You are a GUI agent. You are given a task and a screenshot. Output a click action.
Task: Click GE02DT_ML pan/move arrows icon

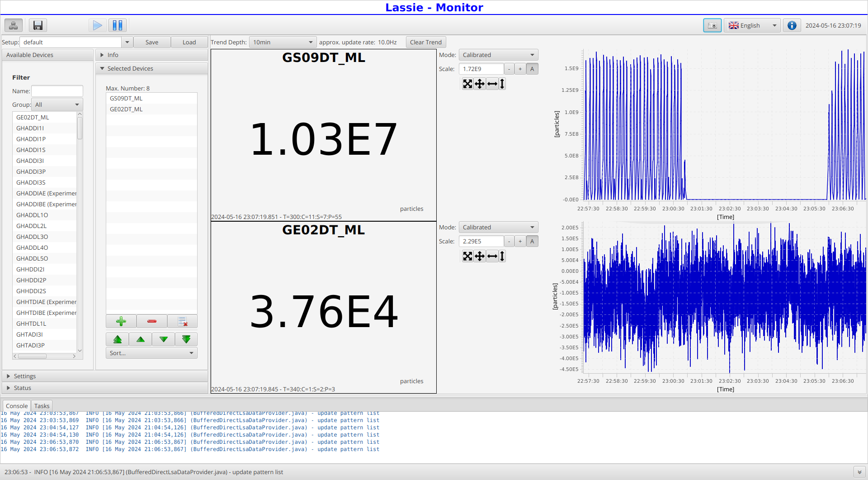coord(480,256)
